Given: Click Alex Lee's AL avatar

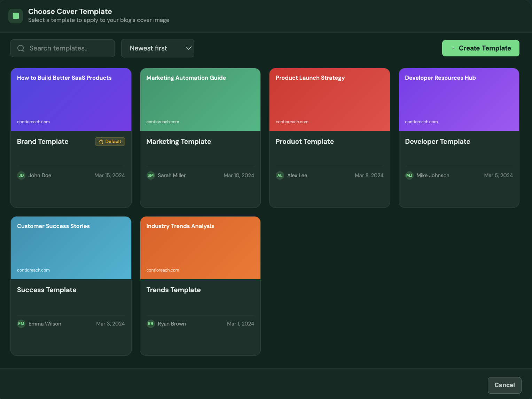Looking at the screenshot, I should click(x=280, y=175).
